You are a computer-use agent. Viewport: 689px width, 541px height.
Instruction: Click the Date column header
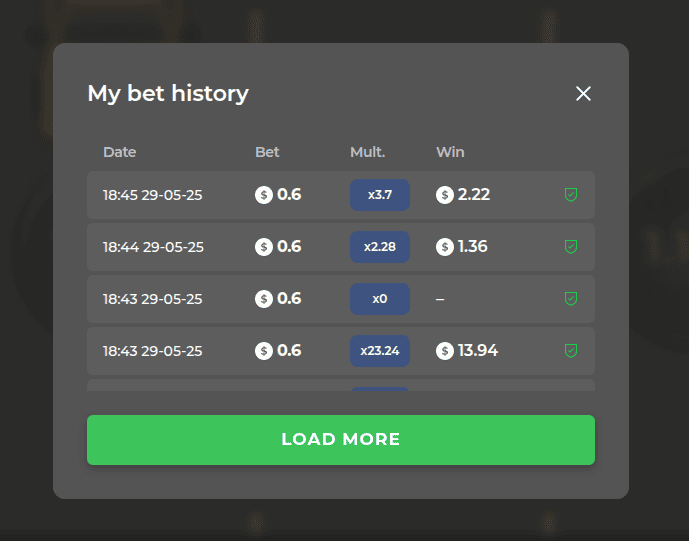pyautogui.click(x=120, y=152)
